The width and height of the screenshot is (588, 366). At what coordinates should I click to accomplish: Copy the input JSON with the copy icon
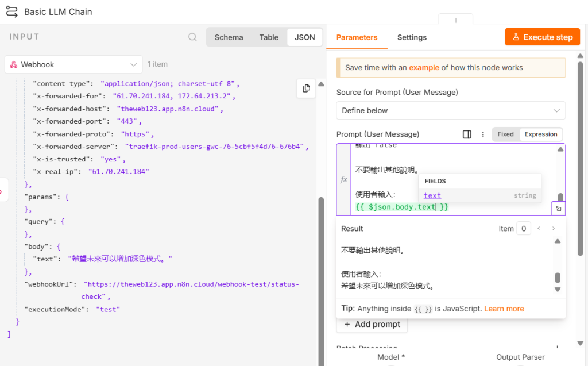pyautogui.click(x=306, y=88)
